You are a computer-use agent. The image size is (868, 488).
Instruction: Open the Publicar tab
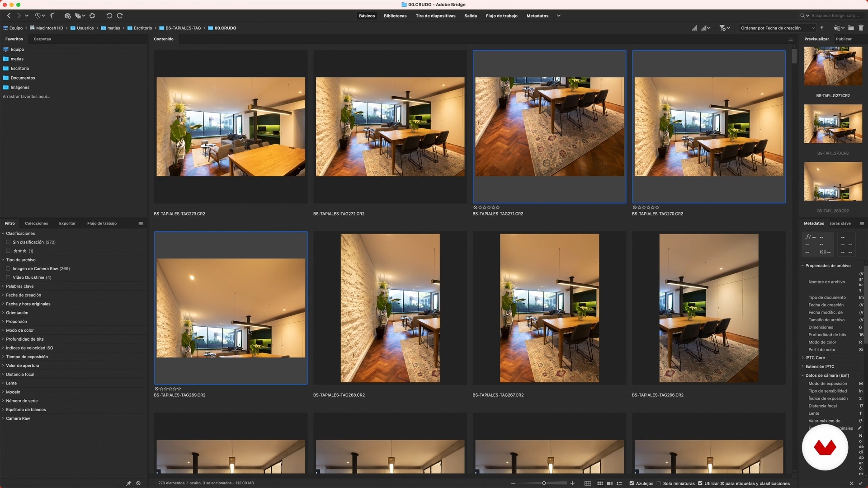(844, 39)
